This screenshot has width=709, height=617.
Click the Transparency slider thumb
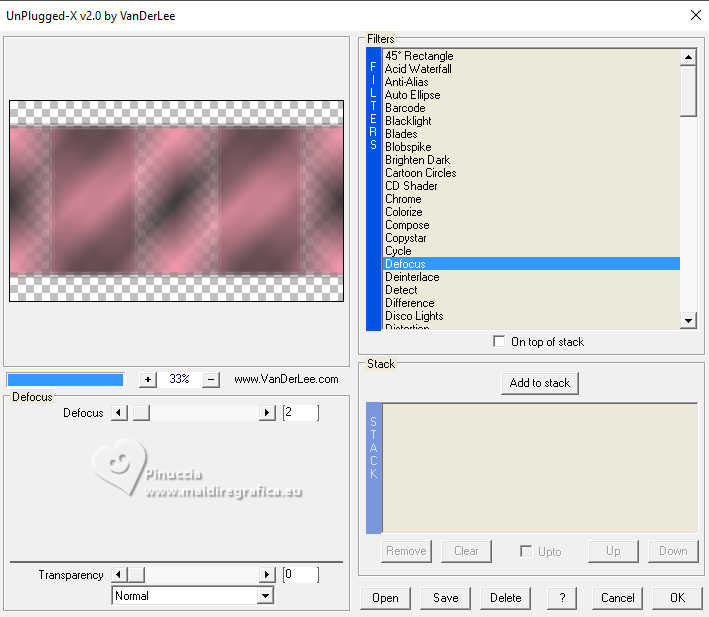(137, 575)
